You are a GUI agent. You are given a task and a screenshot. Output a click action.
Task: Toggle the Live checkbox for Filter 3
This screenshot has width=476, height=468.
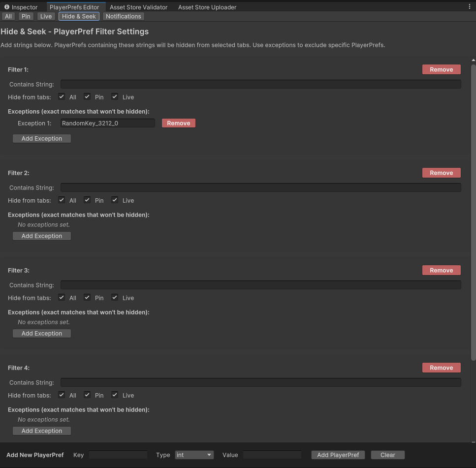[115, 298]
